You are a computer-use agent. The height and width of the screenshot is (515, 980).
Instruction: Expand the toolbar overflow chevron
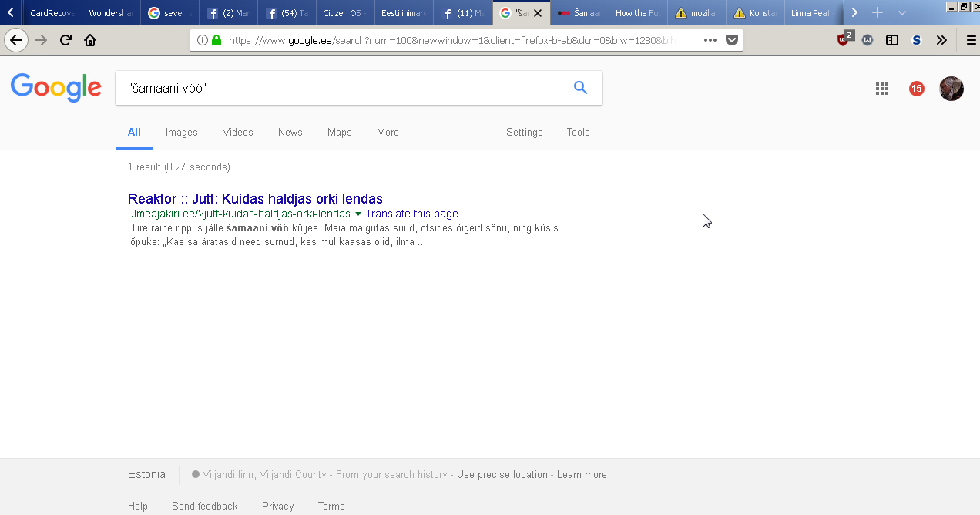(941, 40)
